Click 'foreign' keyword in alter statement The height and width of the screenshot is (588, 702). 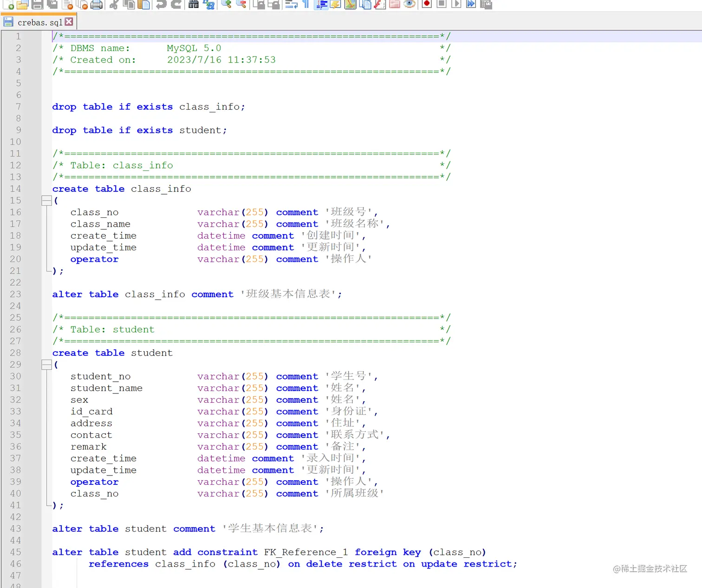tap(376, 552)
